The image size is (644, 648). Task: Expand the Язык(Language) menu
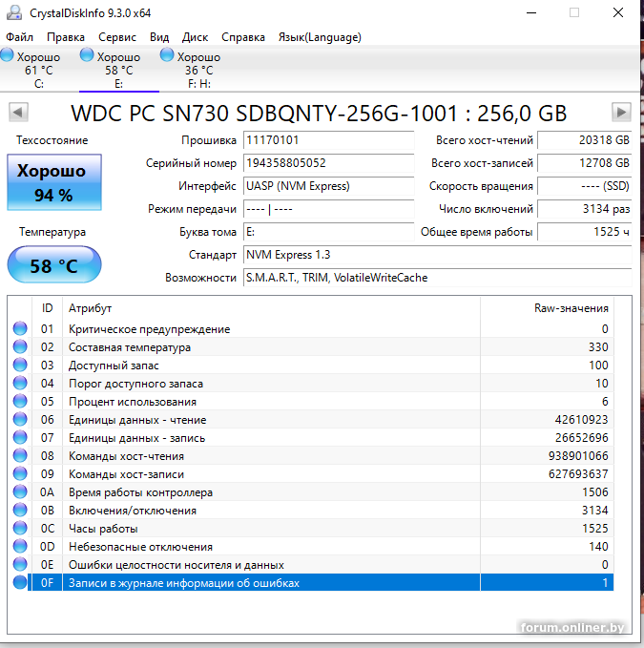coord(320,37)
